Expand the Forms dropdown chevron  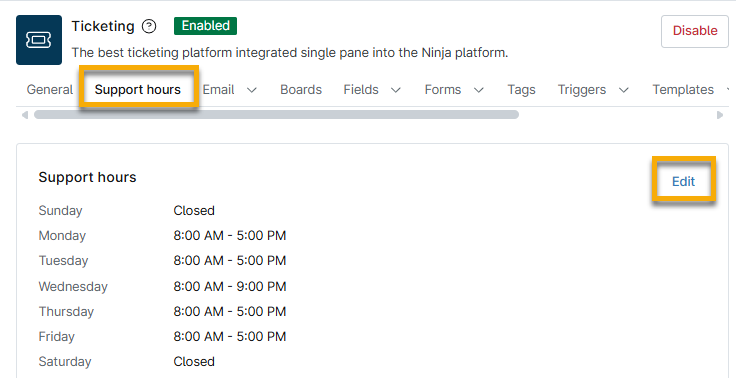pyautogui.click(x=479, y=90)
